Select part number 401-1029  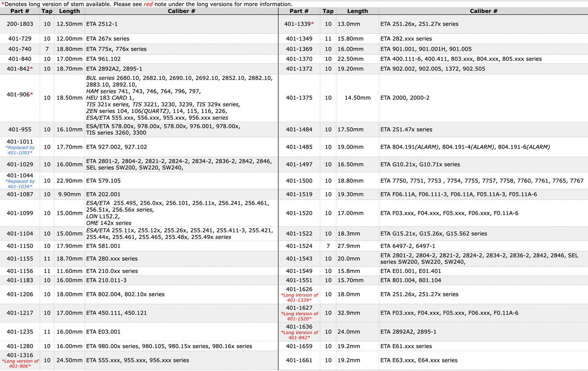pos(20,164)
